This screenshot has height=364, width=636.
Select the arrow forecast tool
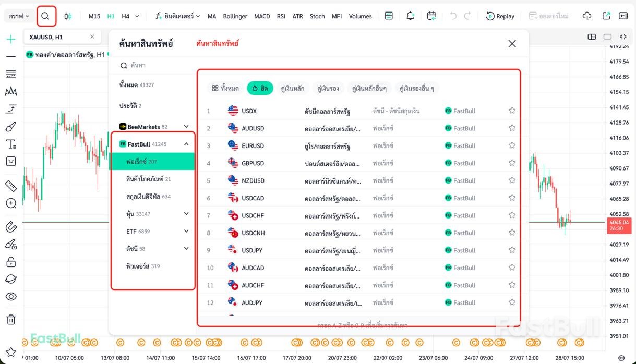coord(11,109)
